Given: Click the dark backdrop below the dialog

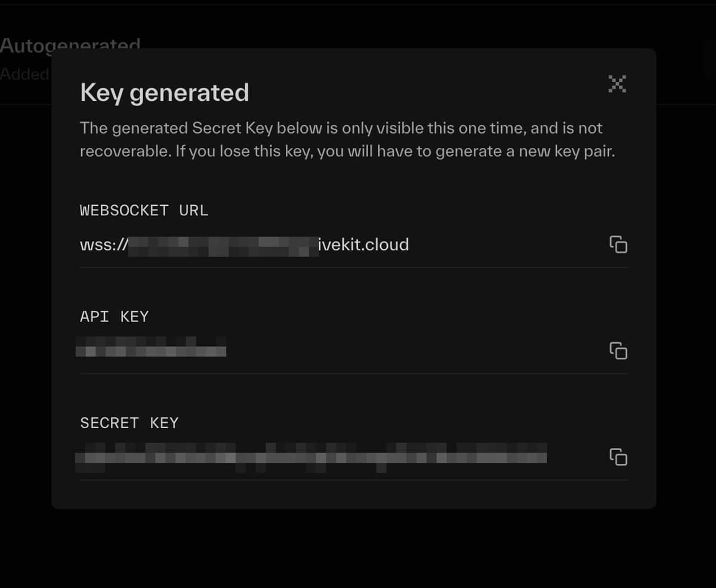Looking at the screenshot, I should tap(358, 549).
